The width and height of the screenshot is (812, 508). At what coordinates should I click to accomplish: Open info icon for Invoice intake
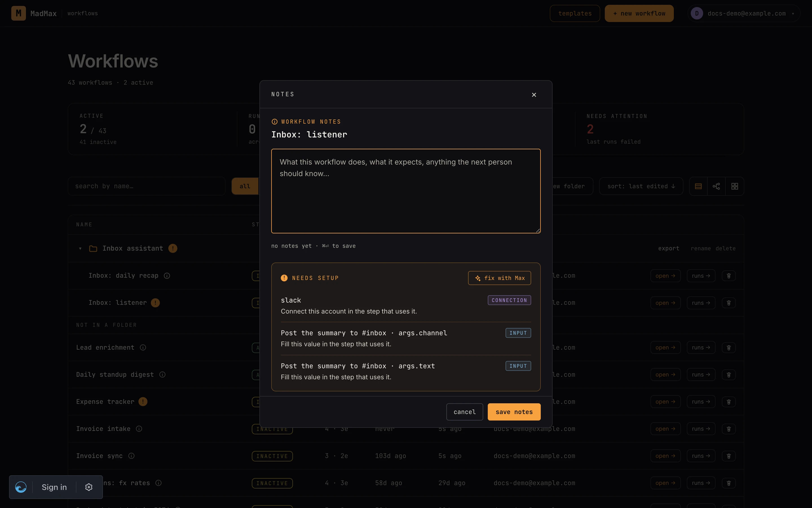pyautogui.click(x=139, y=429)
